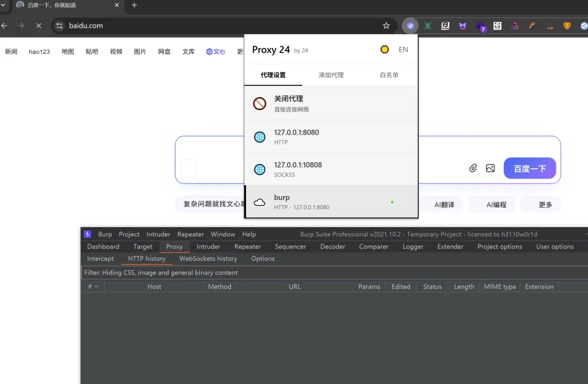
Task: Open the 文库 link
Action: tap(188, 51)
